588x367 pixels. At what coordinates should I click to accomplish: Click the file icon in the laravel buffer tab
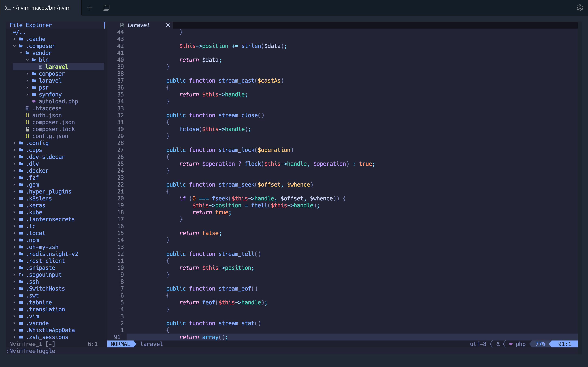pos(122,25)
